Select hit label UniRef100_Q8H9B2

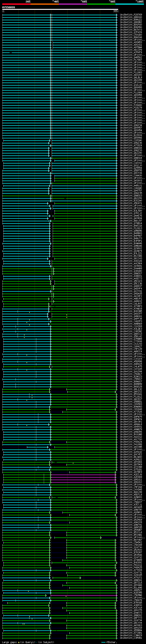[131, 22]
